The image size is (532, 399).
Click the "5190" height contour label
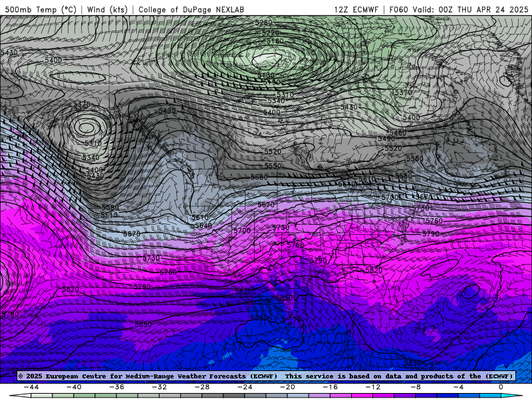click(x=271, y=82)
